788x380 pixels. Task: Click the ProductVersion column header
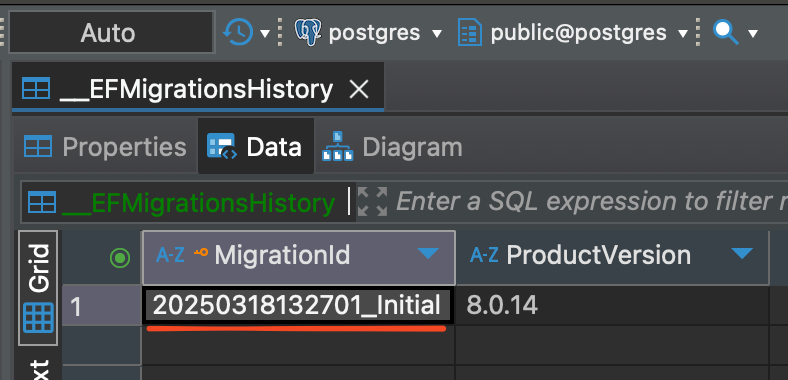612,257
